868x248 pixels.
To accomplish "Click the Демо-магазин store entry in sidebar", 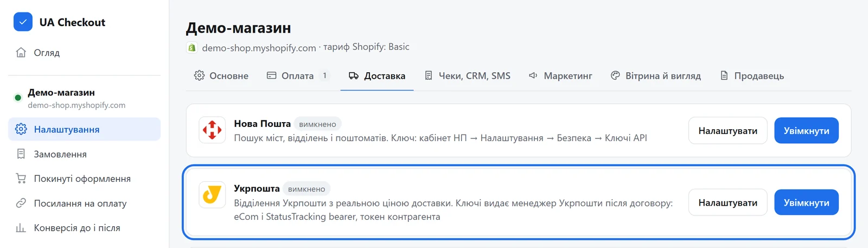I will click(x=84, y=98).
